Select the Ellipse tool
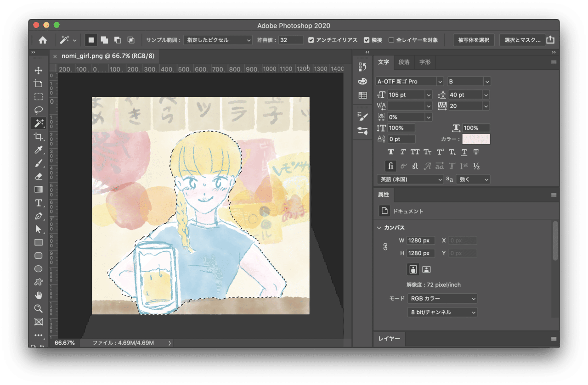The image size is (588, 385). [39, 268]
